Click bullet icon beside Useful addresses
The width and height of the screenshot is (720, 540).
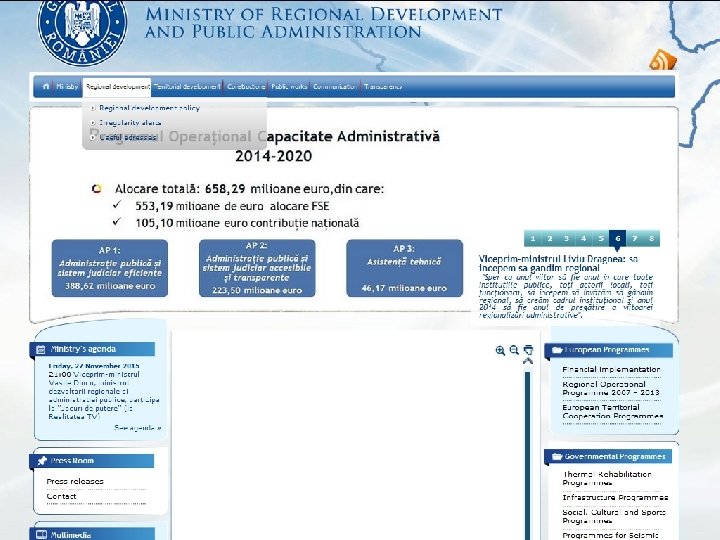click(93, 137)
